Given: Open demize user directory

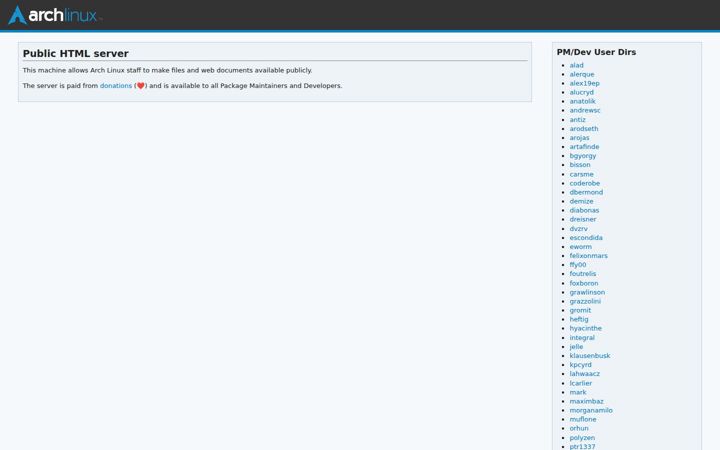Looking at the screenshot, I should [x=581, y=202].
